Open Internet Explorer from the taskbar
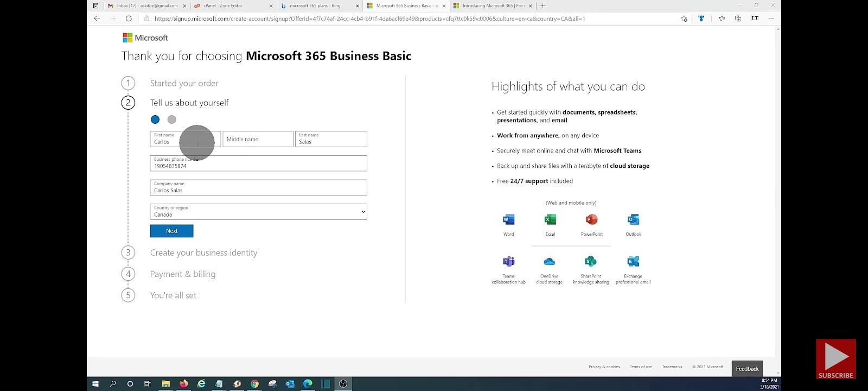This screenshot has height=391, width=868. 201,384
